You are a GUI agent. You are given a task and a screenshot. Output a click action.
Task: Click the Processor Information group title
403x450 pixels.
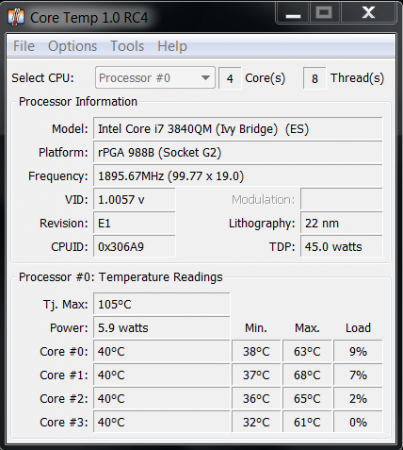coord(78,102)
